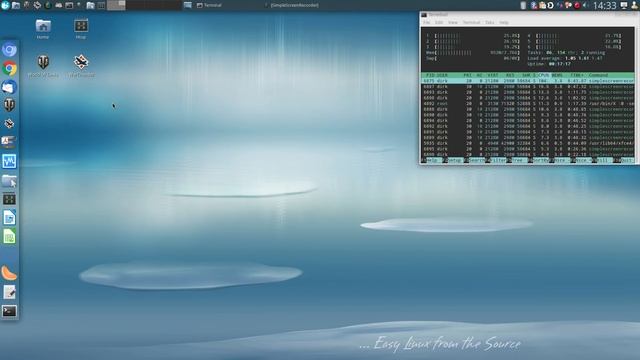The width and height of the screenshot is (640, 360).
Task: Select the /usr/lib64/xfce4 process row
Action: click(x=528, y=143)
